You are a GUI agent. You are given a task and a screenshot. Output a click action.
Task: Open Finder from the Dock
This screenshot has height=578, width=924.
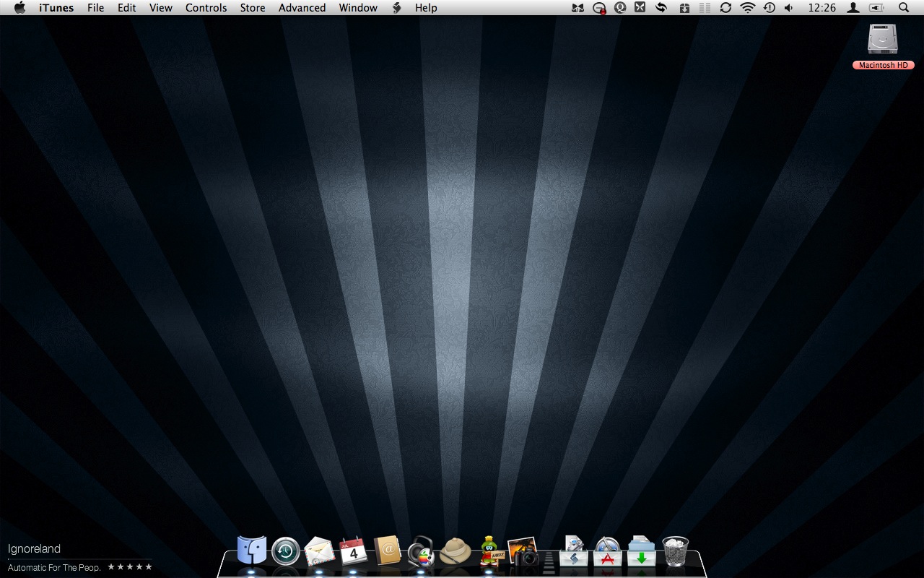pyautogui.click(x=252, y=551)
